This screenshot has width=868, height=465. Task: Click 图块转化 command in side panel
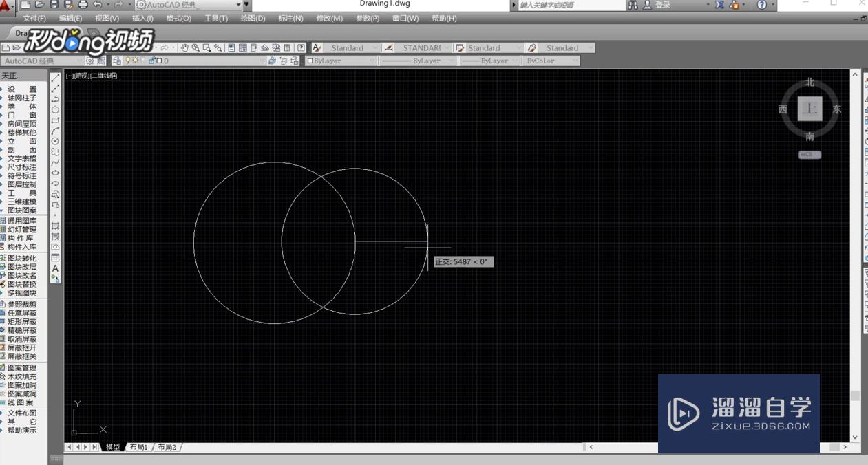(21, 259)
